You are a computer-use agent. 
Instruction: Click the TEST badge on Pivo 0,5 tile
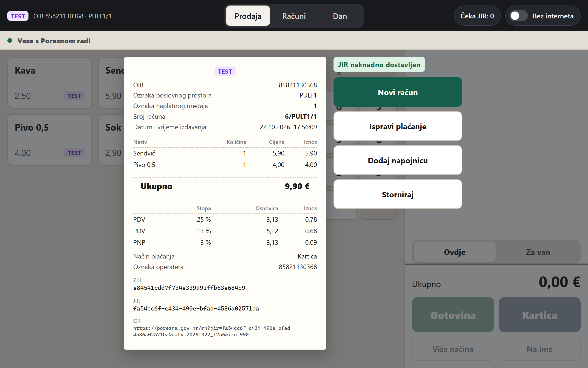pos(74,152)
